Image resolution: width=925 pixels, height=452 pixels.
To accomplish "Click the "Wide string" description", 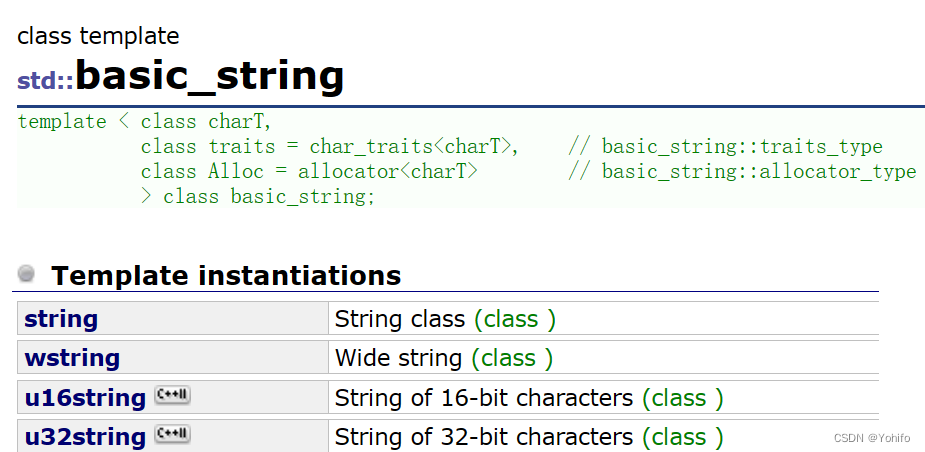I will coord(398,358).
